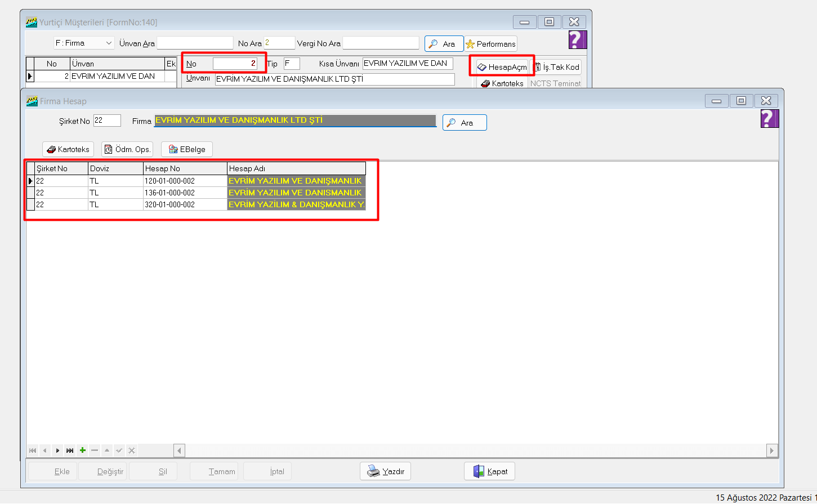Click the Ünvan Ara search field
Viewport: 817px width, 504px height.
point(195,43)
